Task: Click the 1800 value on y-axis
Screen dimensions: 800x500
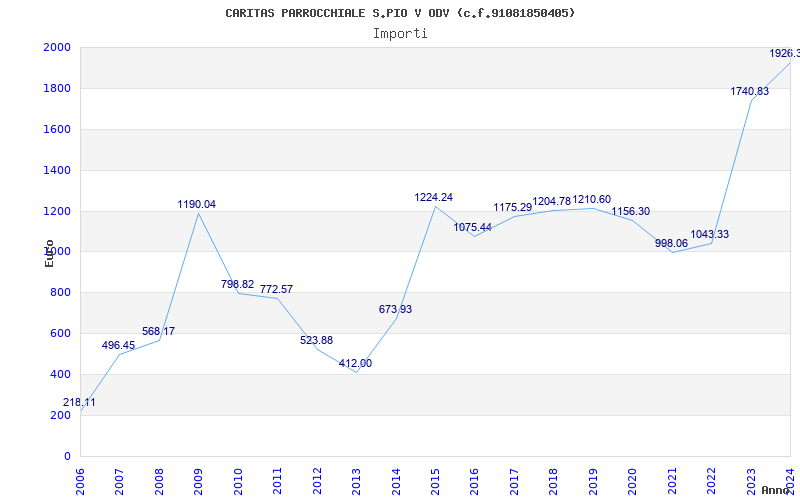Action: tap(57, 88)
